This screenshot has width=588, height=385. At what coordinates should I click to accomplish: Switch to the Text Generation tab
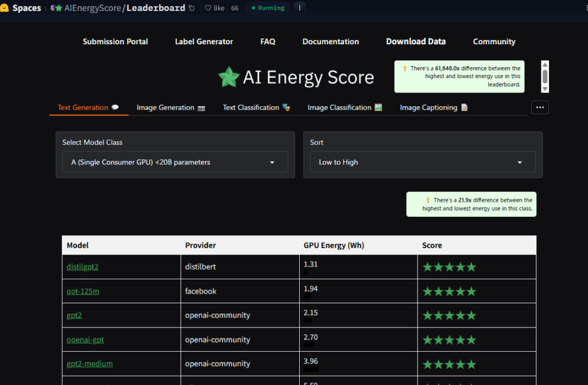click(x=88, y=107)
